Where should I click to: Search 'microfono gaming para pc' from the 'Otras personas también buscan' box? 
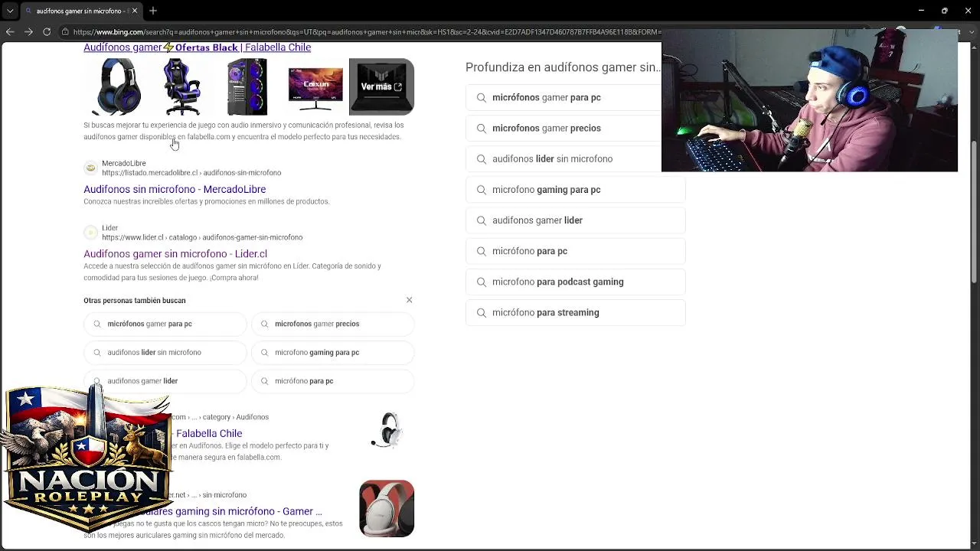click(x=333, y=353)
